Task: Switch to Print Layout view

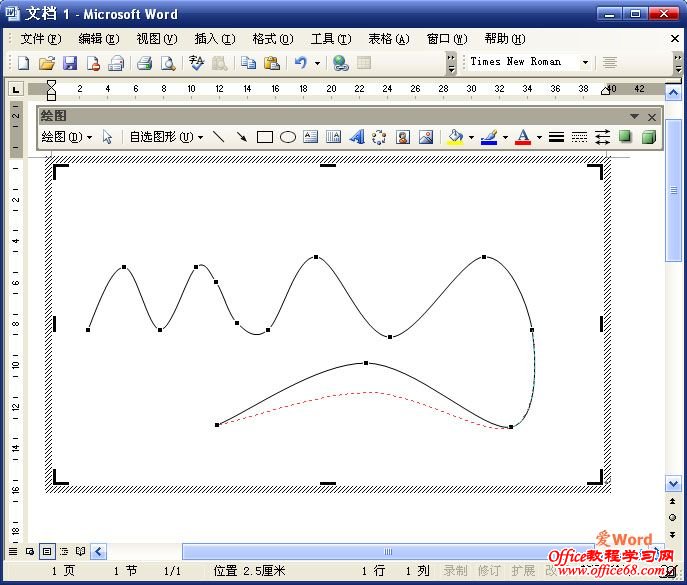Action: pos(47,551)
